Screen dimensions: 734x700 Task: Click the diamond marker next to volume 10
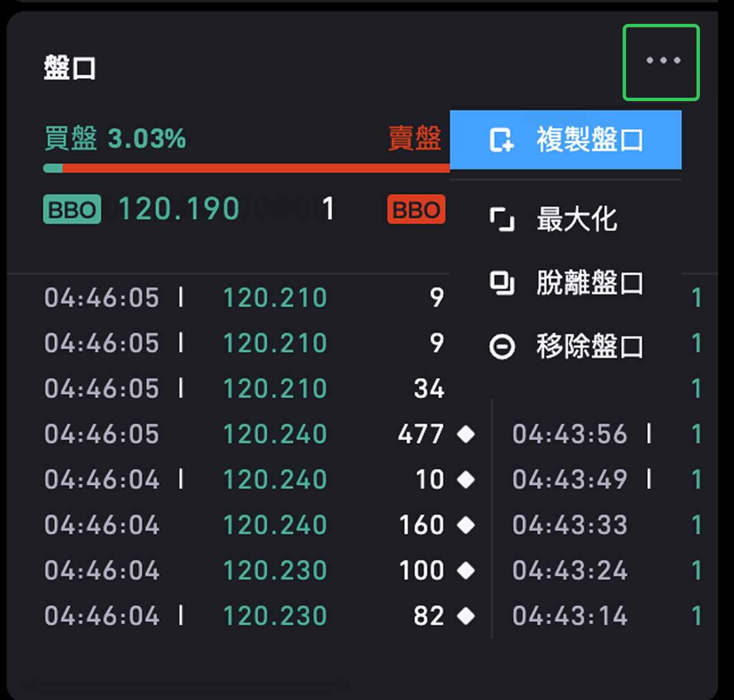click(466, 480)
